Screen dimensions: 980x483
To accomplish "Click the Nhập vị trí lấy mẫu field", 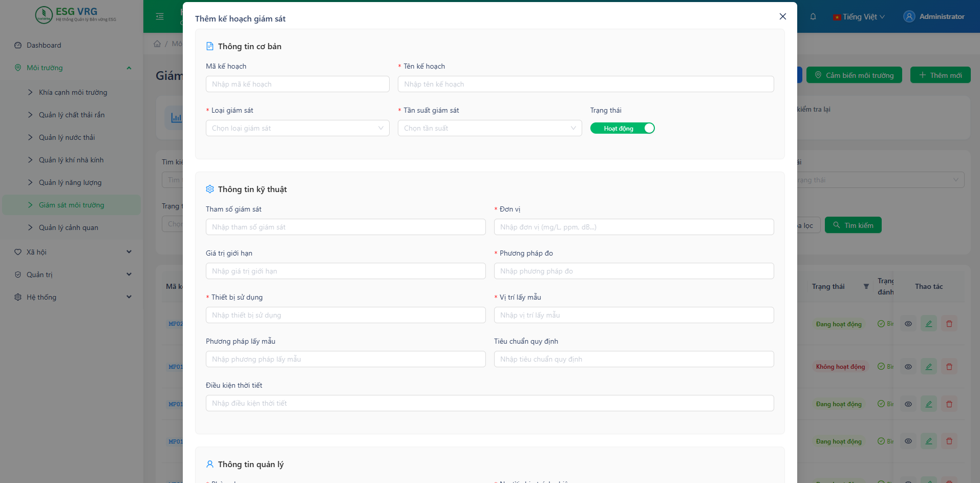I will click(634, 315).
